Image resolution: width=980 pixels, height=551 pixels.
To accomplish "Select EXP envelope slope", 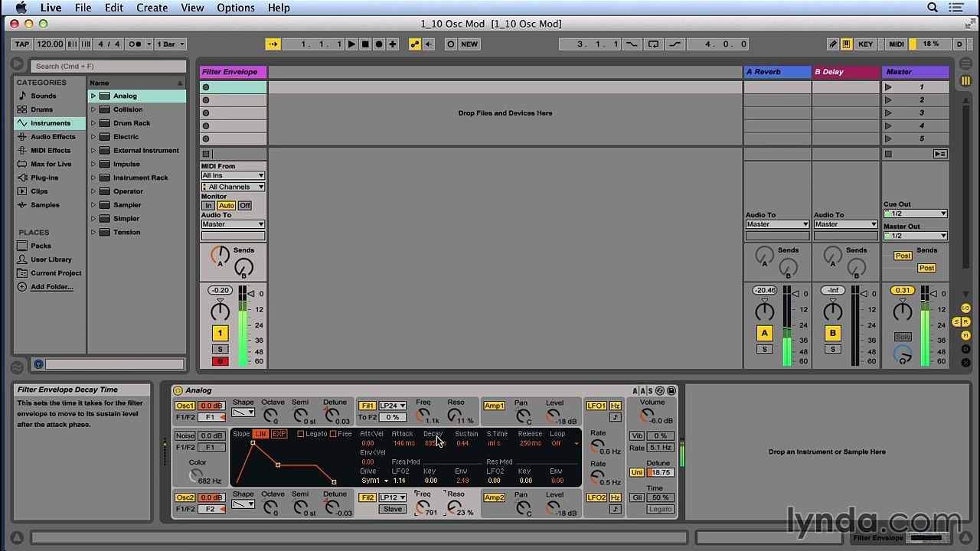I will point(279,434).
